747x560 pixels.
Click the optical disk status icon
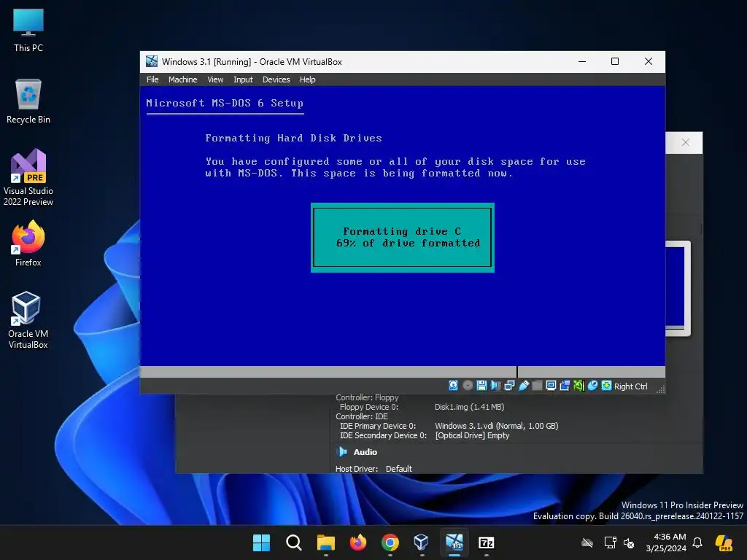pyautogui.click(x=468, y=386)
